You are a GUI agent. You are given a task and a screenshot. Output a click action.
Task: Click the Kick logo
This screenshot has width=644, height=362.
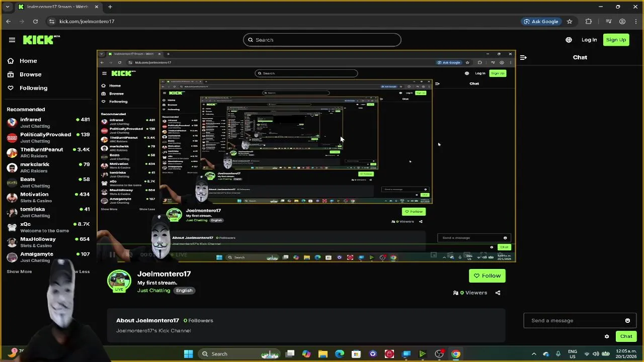pos(41,40)
